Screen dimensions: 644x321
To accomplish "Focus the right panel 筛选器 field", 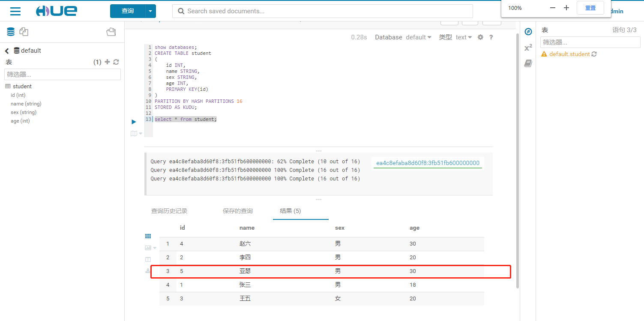I will pyautogui.click(x=590, y=42).
